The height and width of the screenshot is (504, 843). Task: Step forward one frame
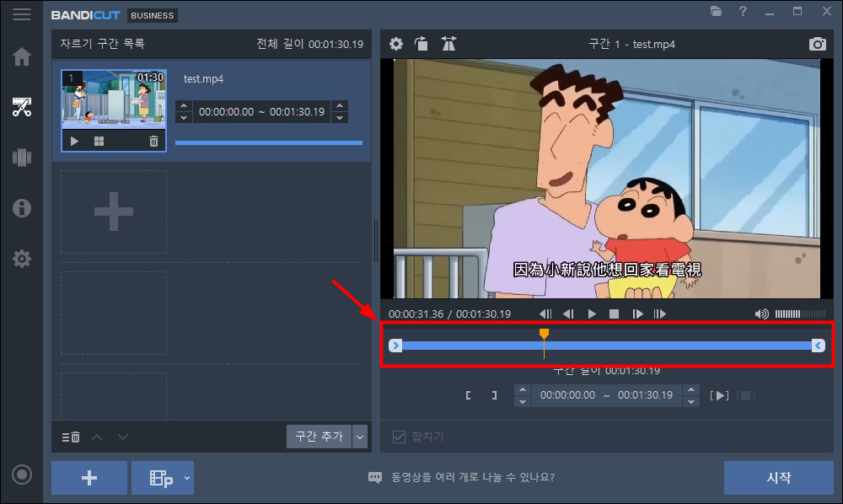pyautogui.click(x=637, y=314)
